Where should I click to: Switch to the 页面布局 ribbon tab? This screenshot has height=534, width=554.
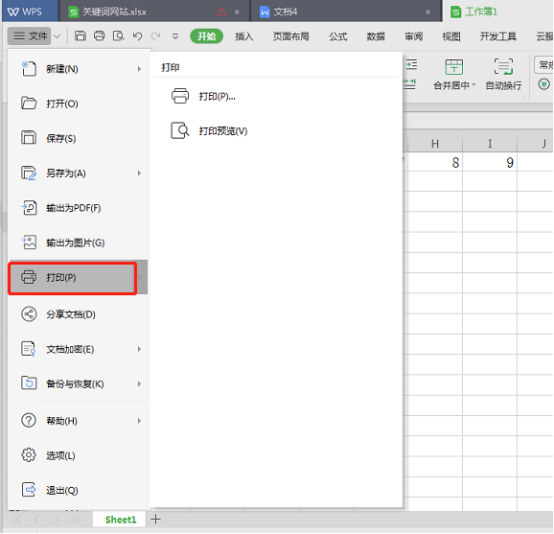[291, 36]
